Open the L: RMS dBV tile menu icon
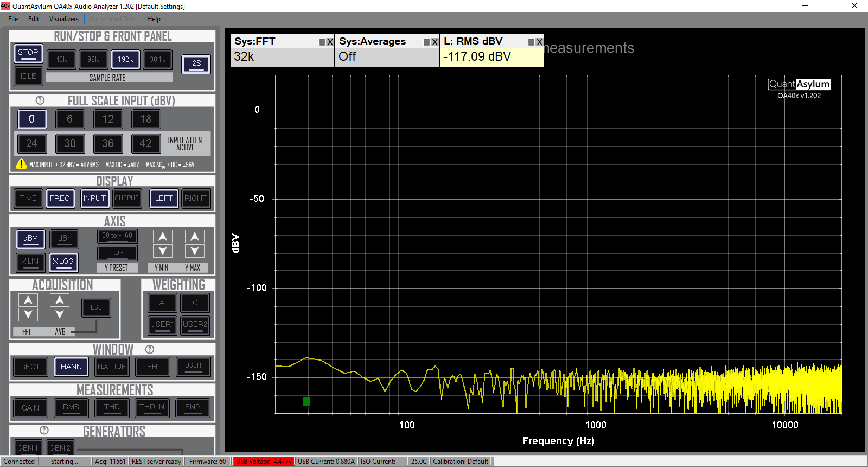Image resolution: width=868 pixels, height=467 pixels. click(531, 42)
